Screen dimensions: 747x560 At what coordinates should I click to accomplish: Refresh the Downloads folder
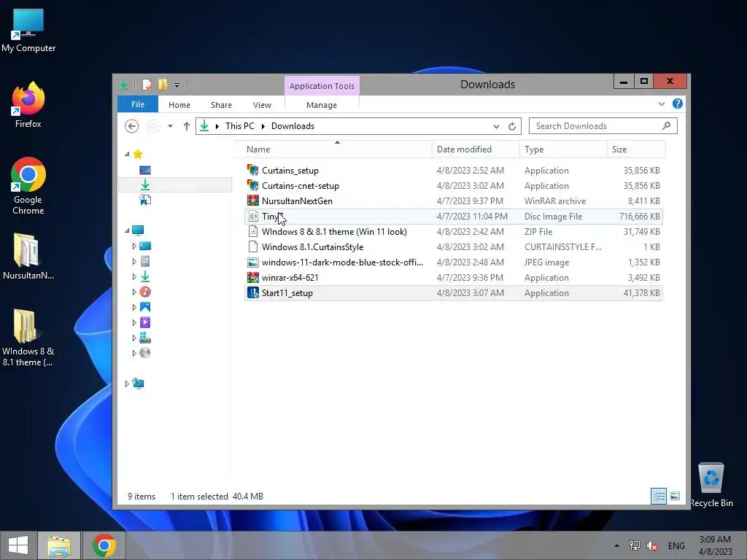coord(512,126)
